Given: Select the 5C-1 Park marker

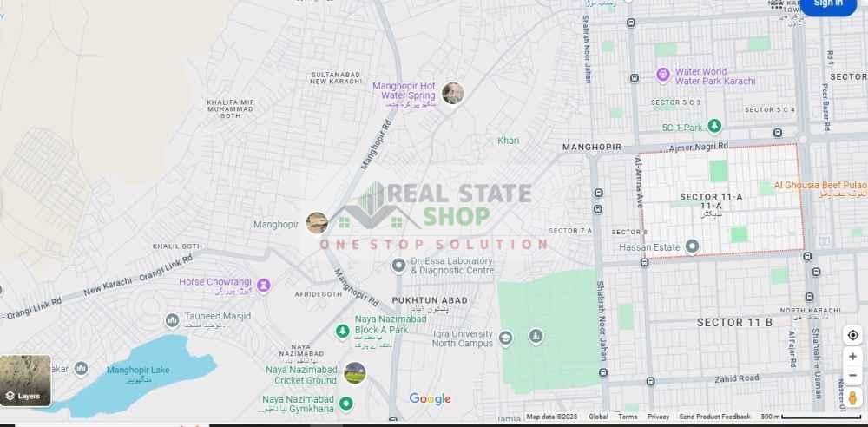Looking at the screenshot, I should tap(714, 126).
